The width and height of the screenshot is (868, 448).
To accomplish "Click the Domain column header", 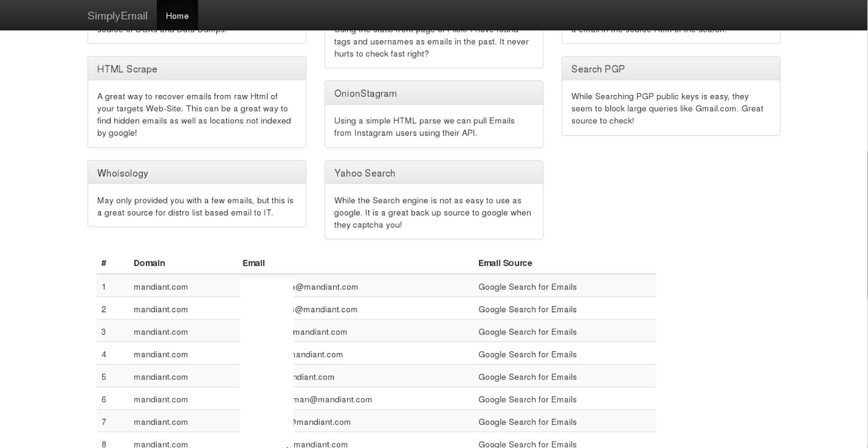I will (x=149, y=263).
